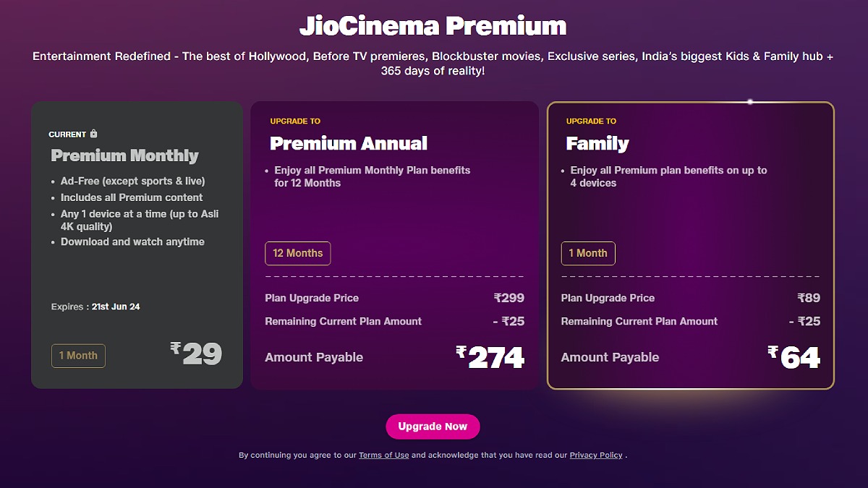The image size is (868, 488).
Task: Select the Family plan card
Action: click(x=691, y=246)
